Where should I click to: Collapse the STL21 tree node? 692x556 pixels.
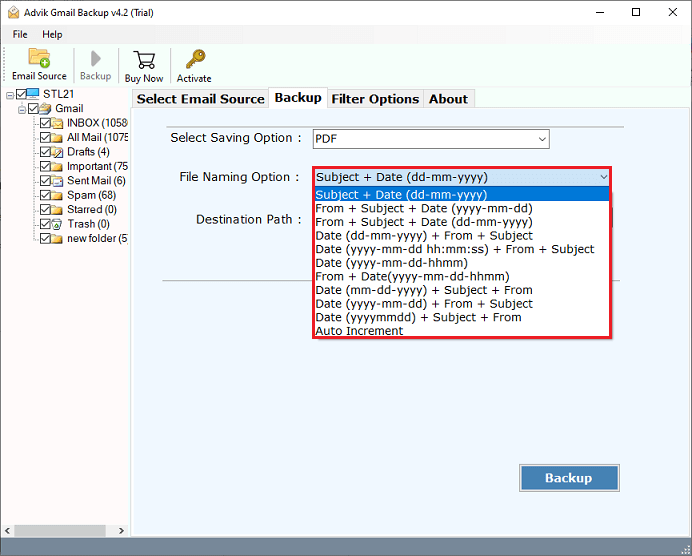pyautogui.click(x=10, y=95)
